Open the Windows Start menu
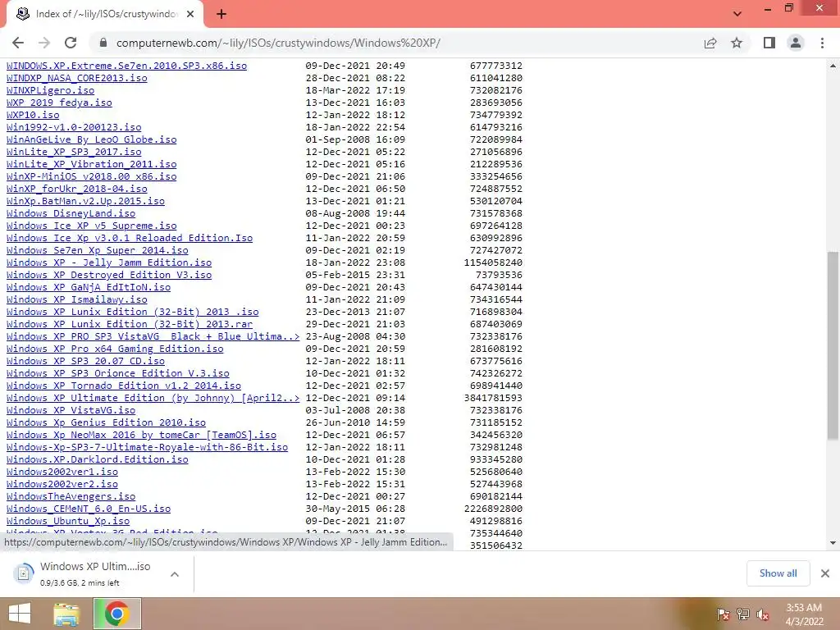The width and height of the screenshot is (840, 630). 20,614
